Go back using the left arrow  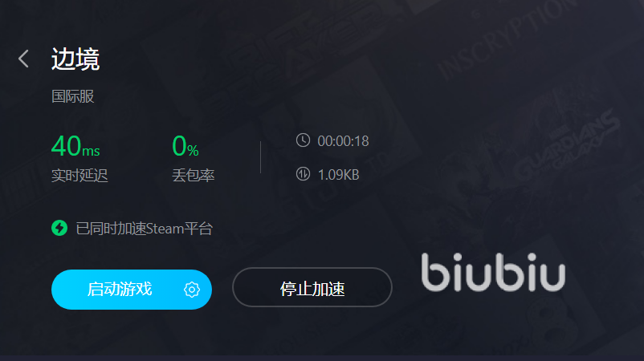(x=24, y=59)
